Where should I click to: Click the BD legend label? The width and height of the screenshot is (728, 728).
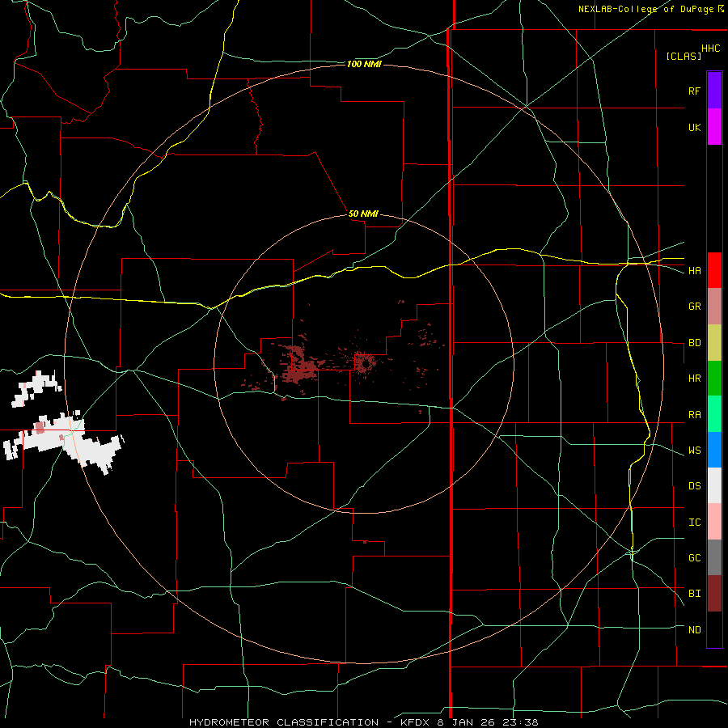click(x=695, y=343)
